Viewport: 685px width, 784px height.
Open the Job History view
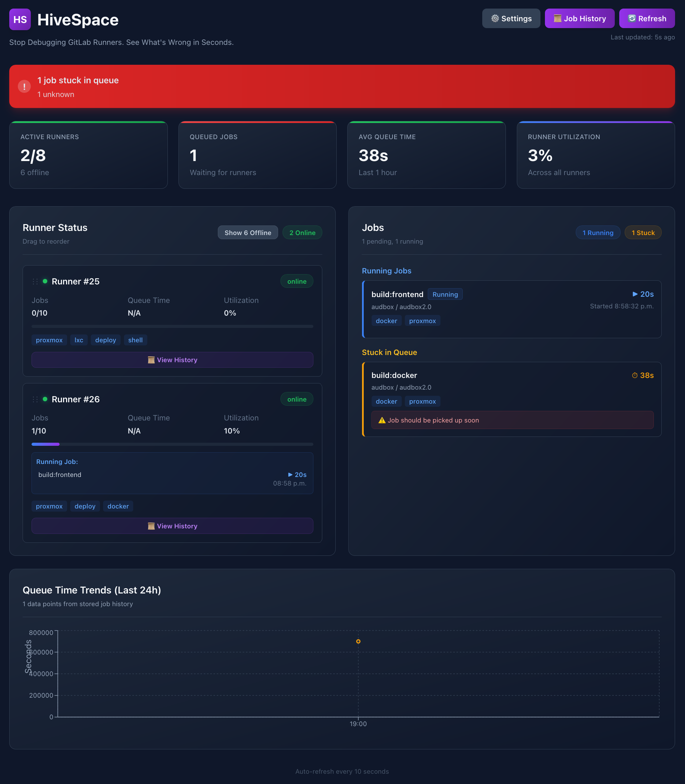pyautogui.click(x=580, y=19)
